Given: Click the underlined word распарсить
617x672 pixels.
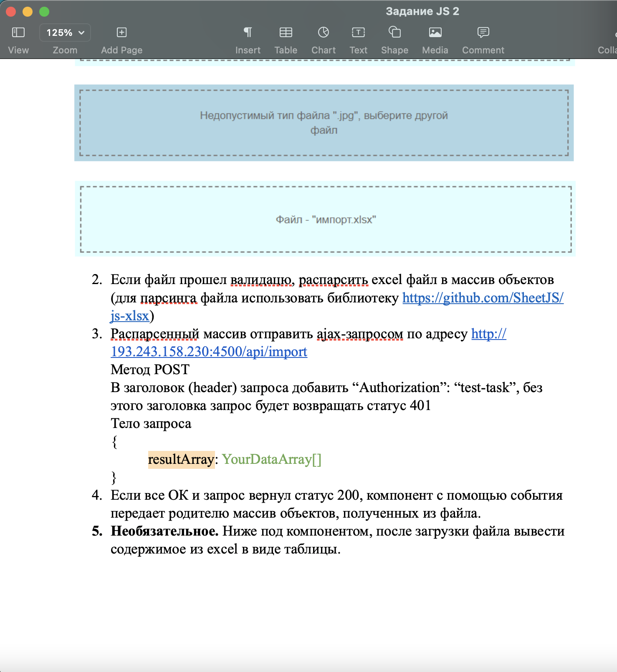Looking at the screenshot, I should coord(334,280).
